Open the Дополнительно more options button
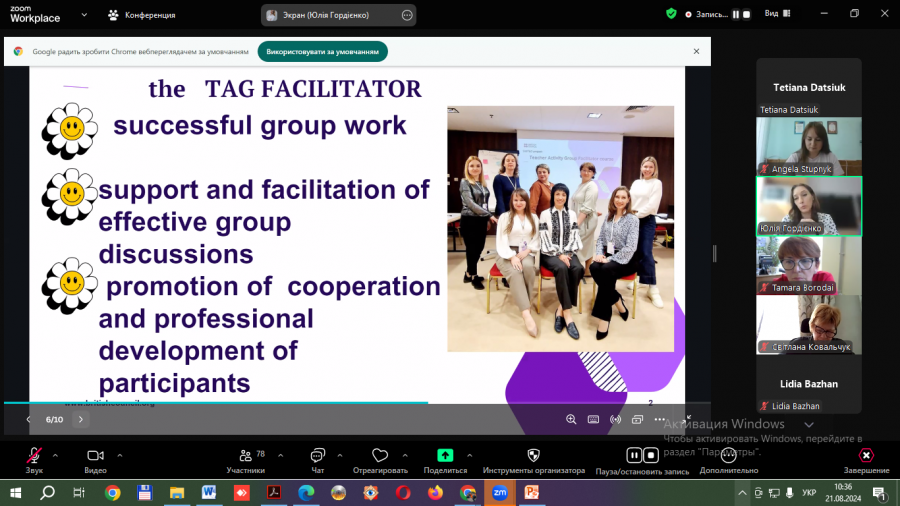900x506 pixels. point(728,461)
